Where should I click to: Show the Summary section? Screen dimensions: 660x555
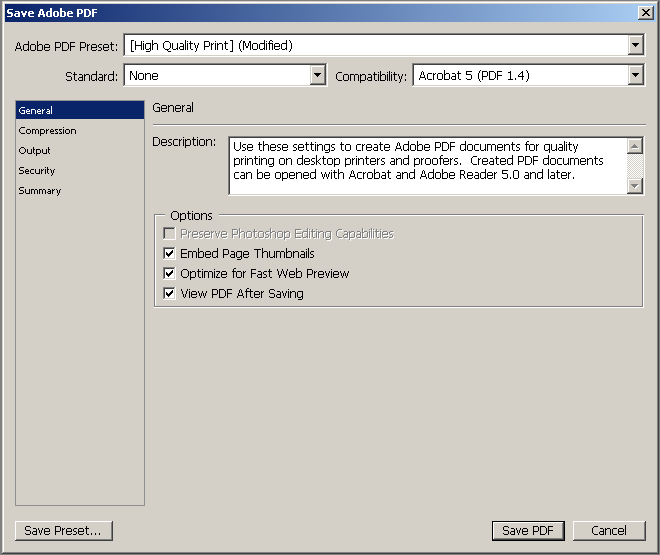[x=80, y=191]
